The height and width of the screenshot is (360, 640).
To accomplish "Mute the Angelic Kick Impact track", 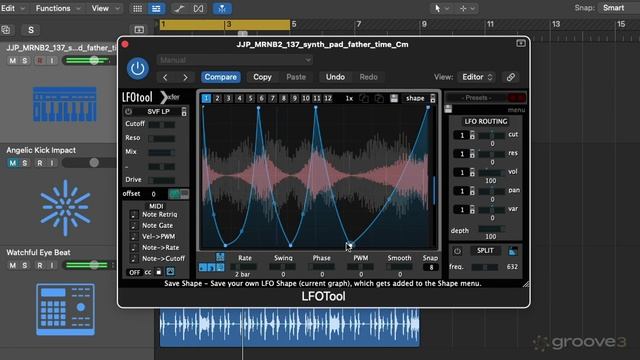I will coord(13,163).
